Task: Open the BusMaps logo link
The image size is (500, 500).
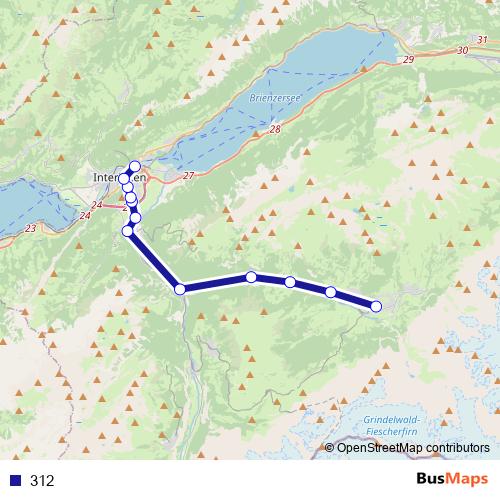Action: 452,479
